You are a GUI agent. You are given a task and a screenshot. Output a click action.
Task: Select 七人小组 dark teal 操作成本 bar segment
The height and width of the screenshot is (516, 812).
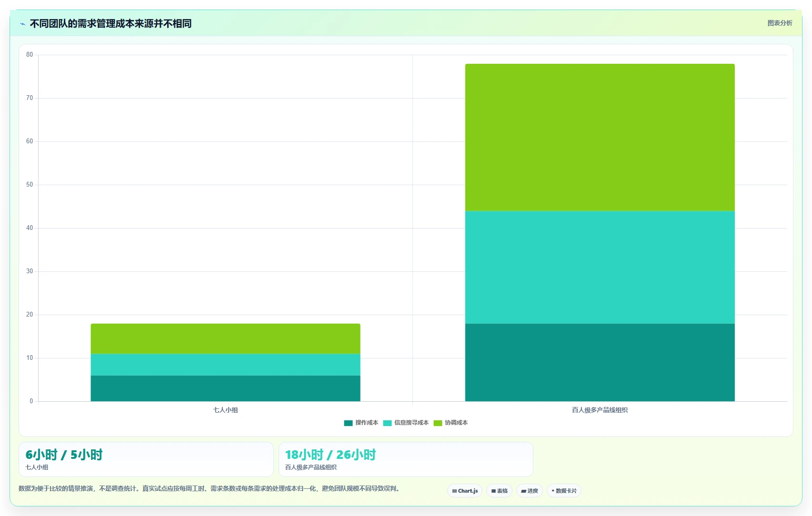click(x=225, y=388)
